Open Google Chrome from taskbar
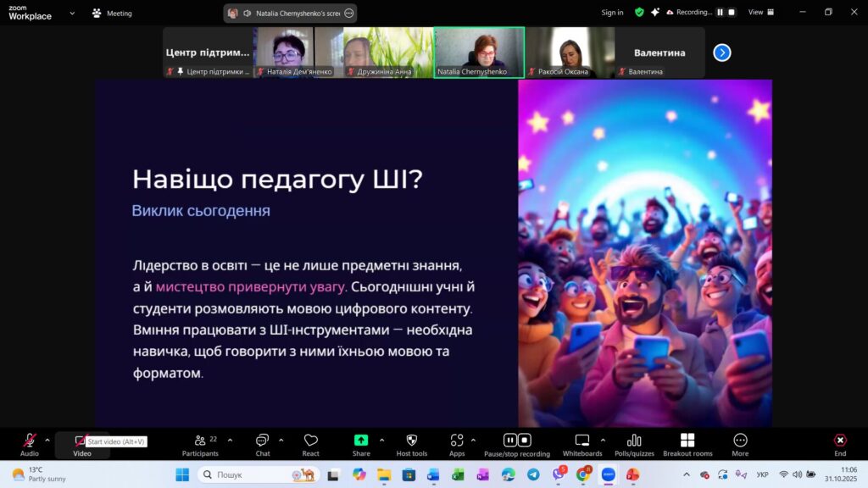 pyautogui.click(x=583, y=474)
